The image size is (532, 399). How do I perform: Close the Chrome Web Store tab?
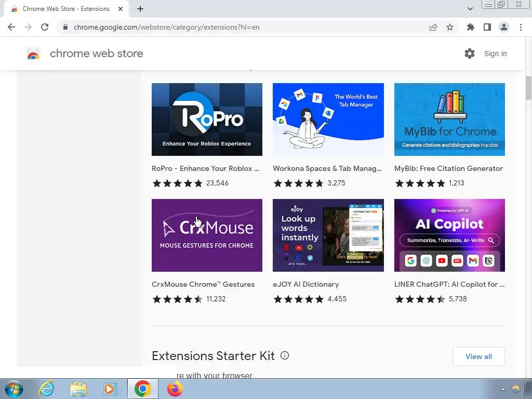(121, 9)
